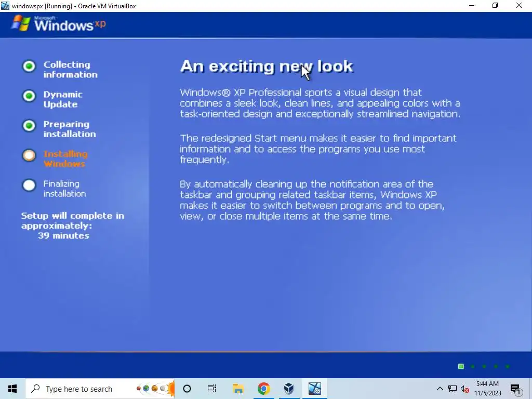Click the An exciting new look heading
Screen dimensions: 532x399
point(267,66)
